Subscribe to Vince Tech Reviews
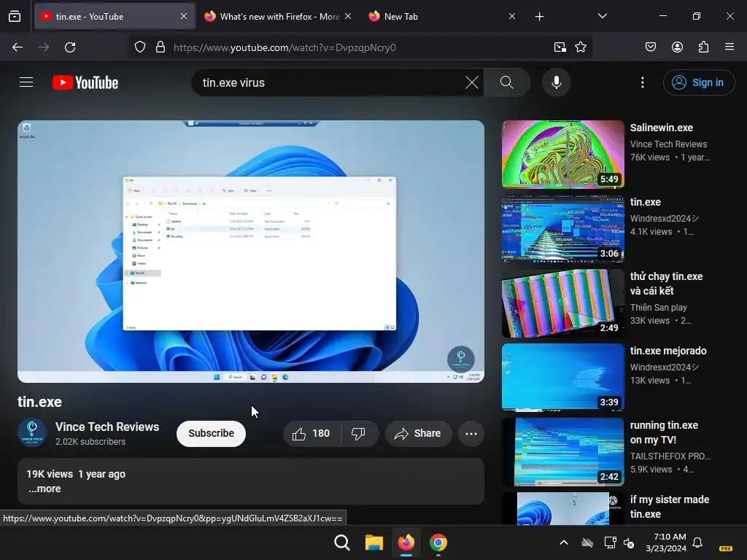This screenshot has width=747, height=560. [x=211, y=433]
